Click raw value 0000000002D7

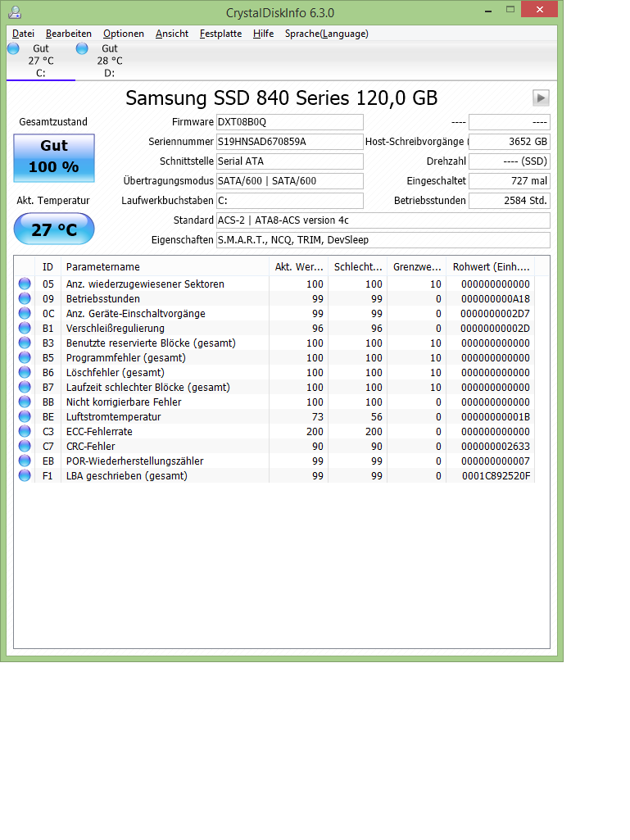[x=495, y=313]
